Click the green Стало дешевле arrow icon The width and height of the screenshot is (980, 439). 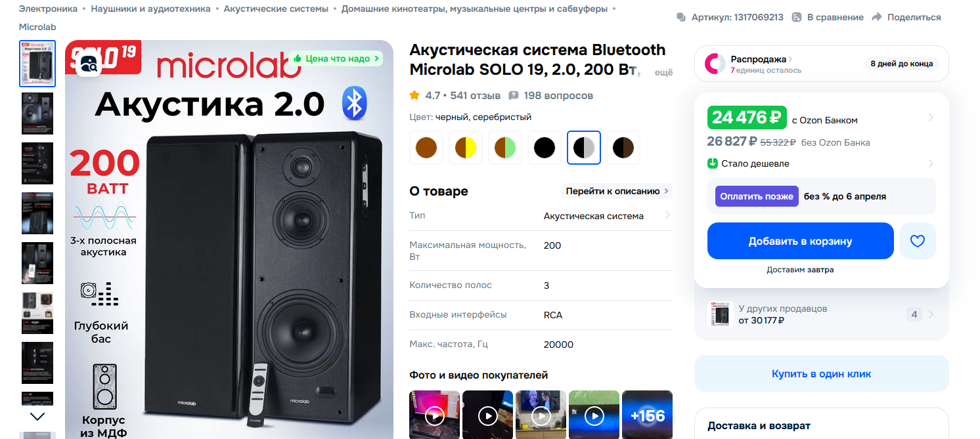[x=712, y=163]
